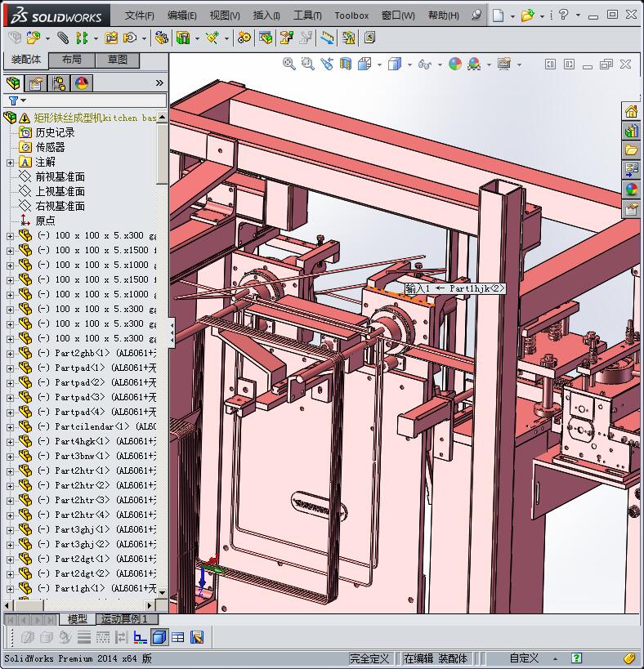The height and width of the screenshot is (669, 644).
Task: Select the ConfigurationManager tab icon
Action: tap(59, 83)
